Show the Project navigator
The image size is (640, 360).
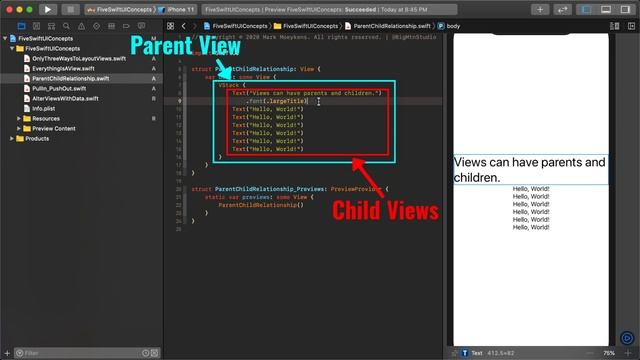click(x=21, y=26)
